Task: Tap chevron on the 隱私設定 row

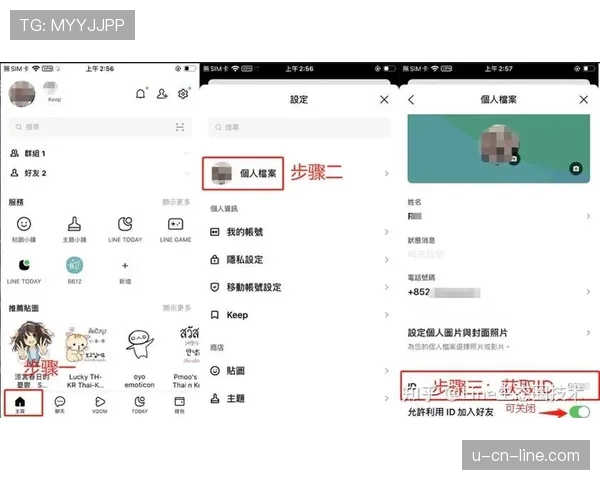Action: (386, 260)
